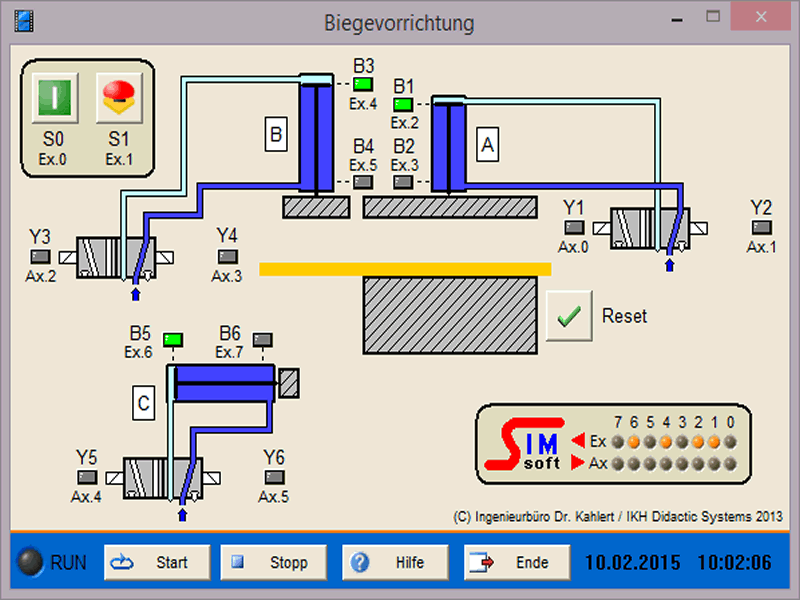The height and width of the screenshot is (600, 800).
Task: Click the valve symbol between Y3 and Y4
Action: 119,257
